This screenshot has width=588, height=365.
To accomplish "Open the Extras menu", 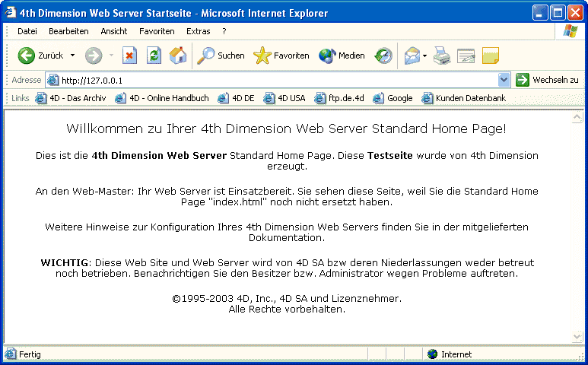I will pyautogui.click(x=199, y=31).
